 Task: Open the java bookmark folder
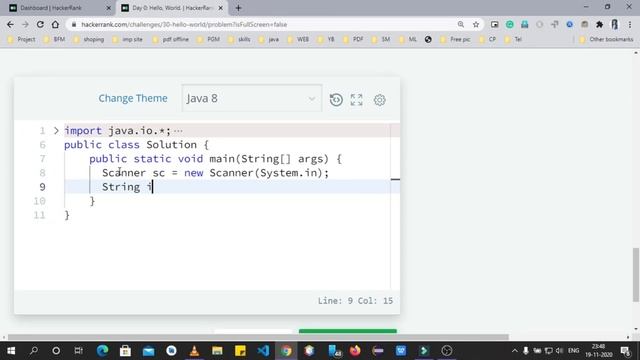(269, 39)
